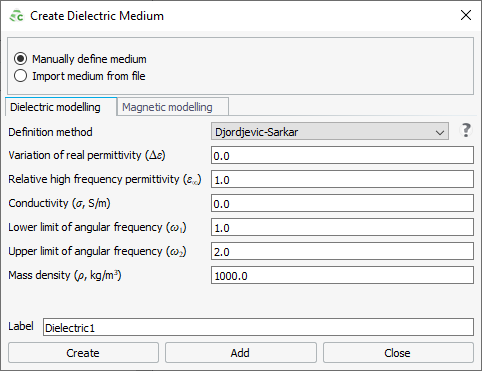The width and height of the screenshot is (482, 371).
Task: Select Manually define medium option
Action: point(21,59)
